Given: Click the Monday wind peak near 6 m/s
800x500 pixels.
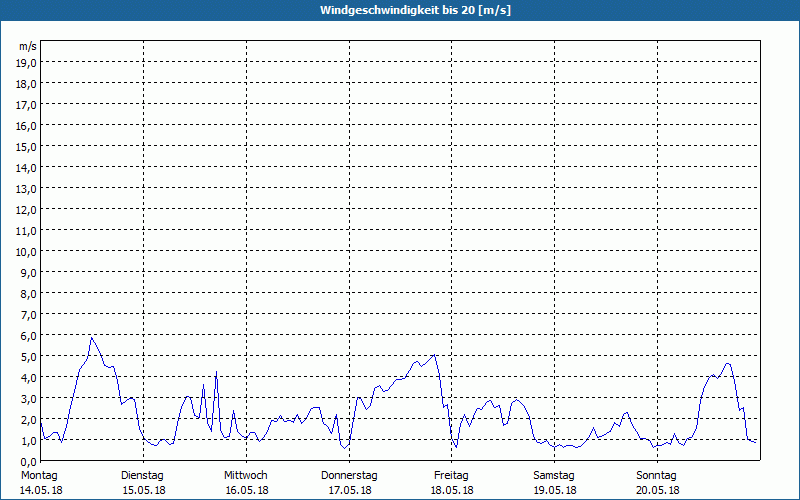Looking at the screenshot, I should (x=92, y=338).
